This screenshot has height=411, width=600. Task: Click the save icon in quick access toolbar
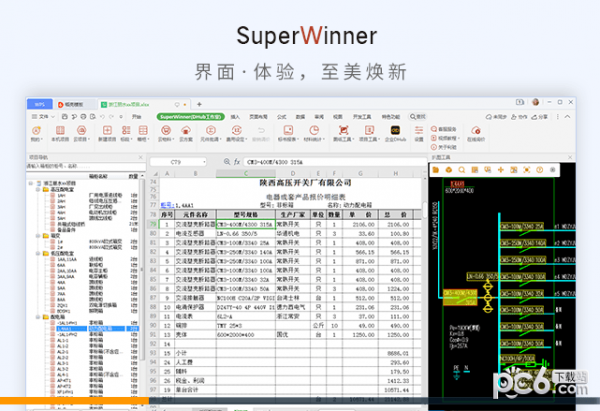[x=65, y=116]
